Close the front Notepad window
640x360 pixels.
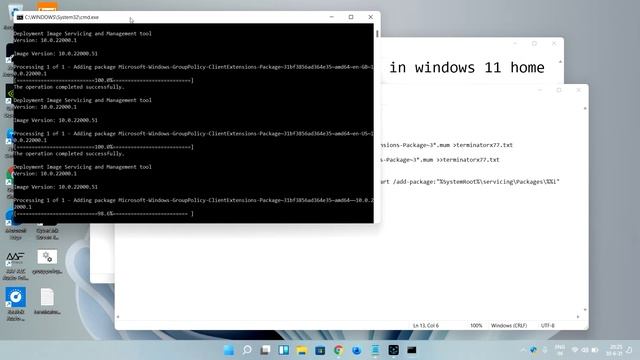(578, 90)
